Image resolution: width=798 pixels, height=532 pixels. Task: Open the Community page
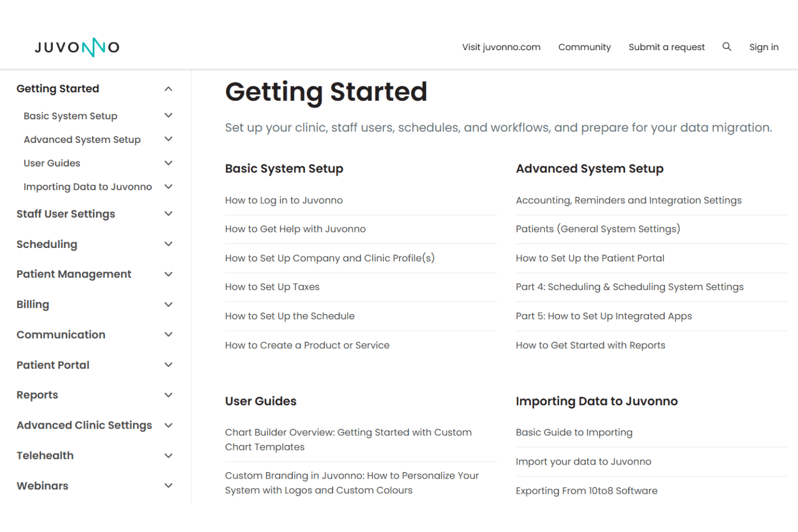click(584, 47)
